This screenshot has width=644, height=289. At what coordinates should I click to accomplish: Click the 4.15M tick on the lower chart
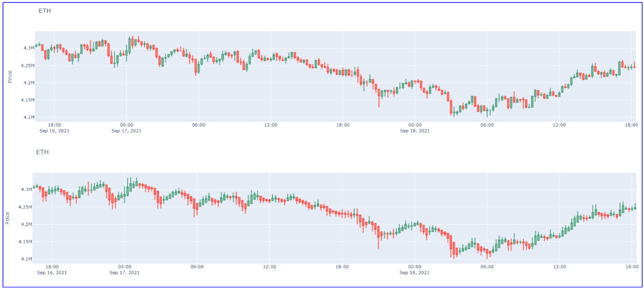(x=25, y=242)
